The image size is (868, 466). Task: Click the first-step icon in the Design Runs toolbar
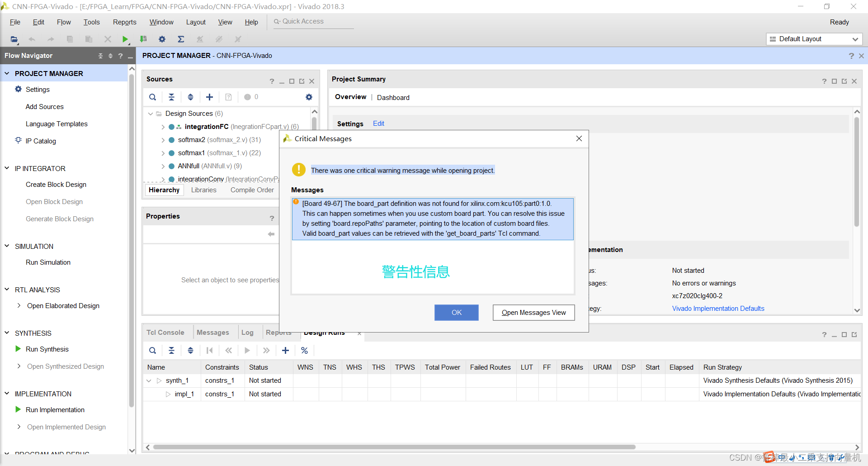pos(209,350)
